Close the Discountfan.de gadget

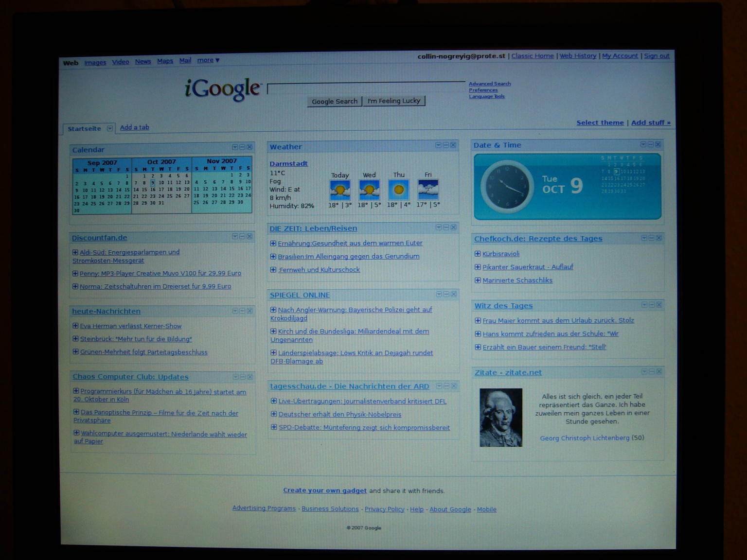(249, 236)
